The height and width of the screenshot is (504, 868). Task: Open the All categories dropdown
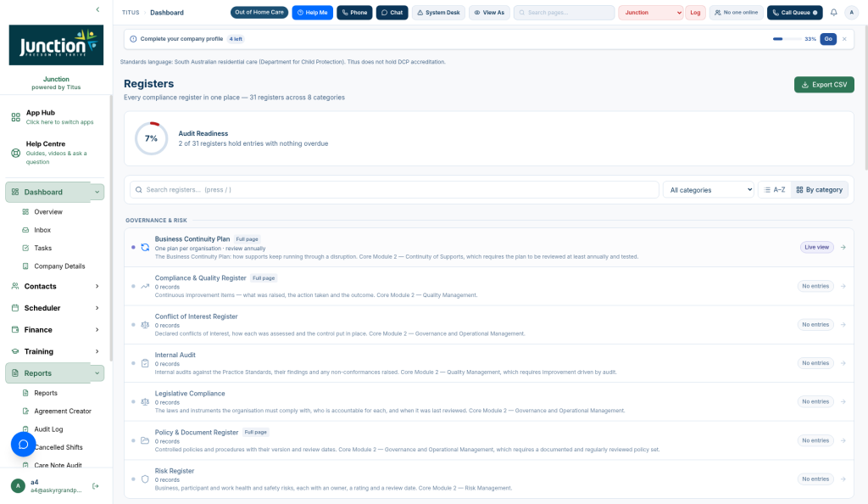709,189
